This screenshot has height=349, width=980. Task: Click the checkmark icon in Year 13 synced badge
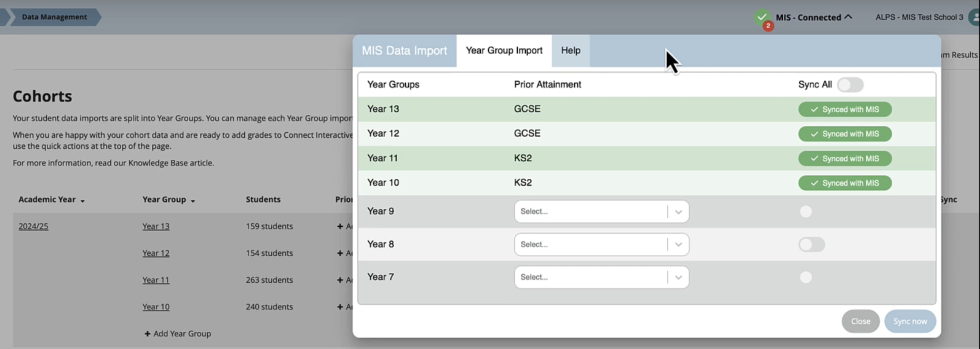(814, 109)
